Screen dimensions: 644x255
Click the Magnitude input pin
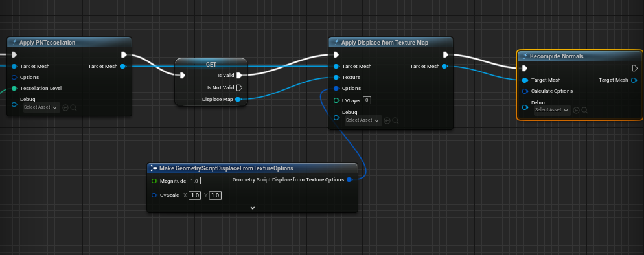click(154, 181)
